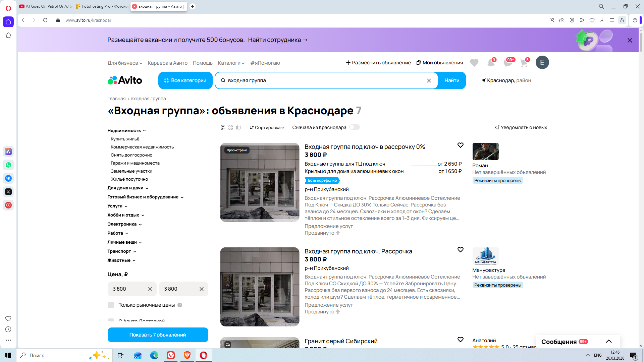Image resolution: width=644 pixels, height=362 pixels.
Task: Check 'Только рыночные цены' checkbox
Action: (x=111, y=305)
